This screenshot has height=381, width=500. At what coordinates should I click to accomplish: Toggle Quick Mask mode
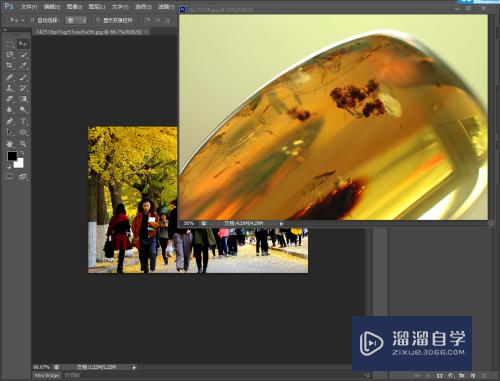click(9, 176)
